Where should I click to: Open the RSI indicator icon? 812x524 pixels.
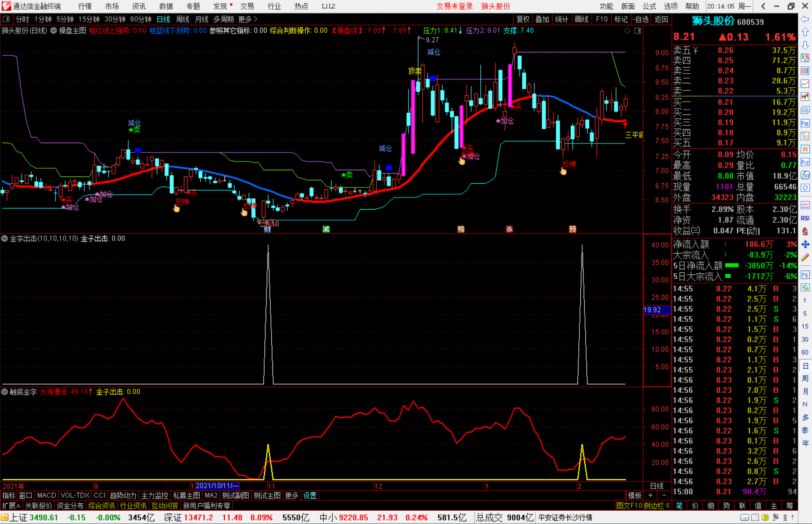pos(805,218)
